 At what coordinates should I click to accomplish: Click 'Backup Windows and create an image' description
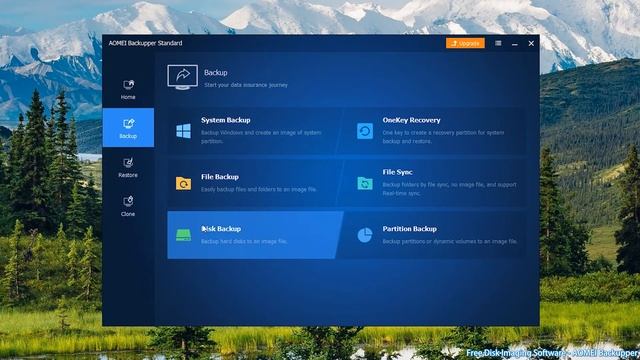[261, 137]
